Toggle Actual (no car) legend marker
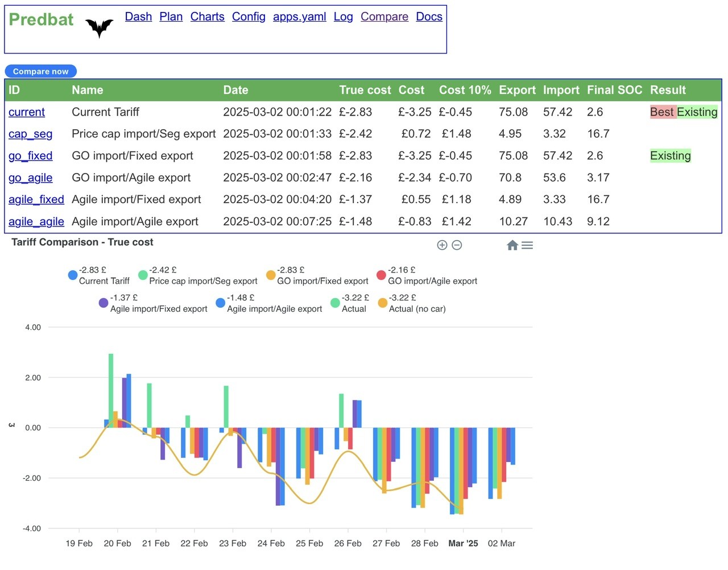The width and height of the screenshot is (728, 570). coord(383,303)
